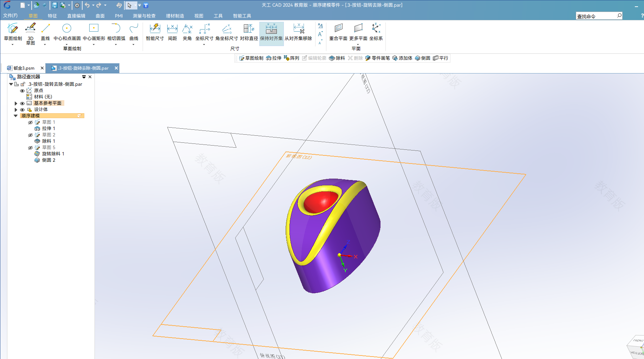Activate the select arrow tool
Image resolution: width=644 pixels, height=359 pixels.
pyautogui.click(x=129, y=5)
